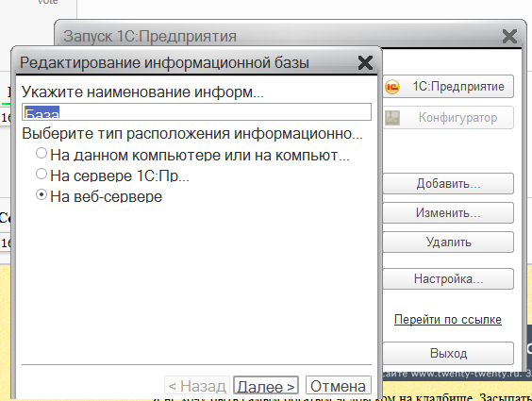Open 'Настройка...' in the launcher window
Screen dimensions: 532x401
448,279
